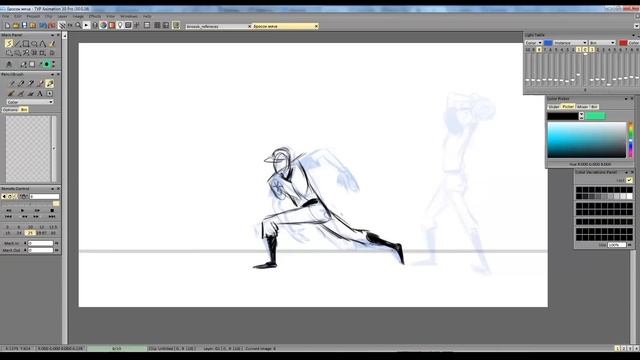Select the highlighted brush in tool panel
640x360 pixels.
(49, 84)
